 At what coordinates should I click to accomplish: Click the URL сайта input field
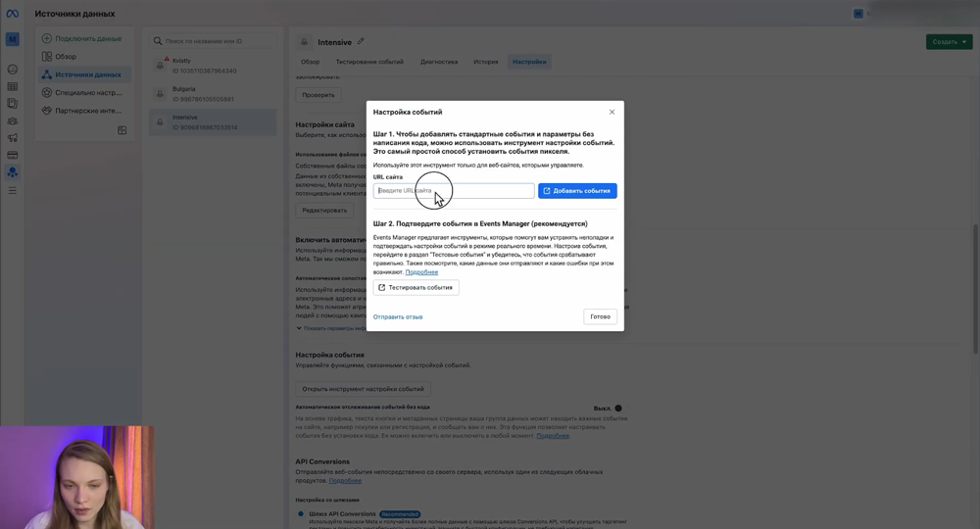454,191
